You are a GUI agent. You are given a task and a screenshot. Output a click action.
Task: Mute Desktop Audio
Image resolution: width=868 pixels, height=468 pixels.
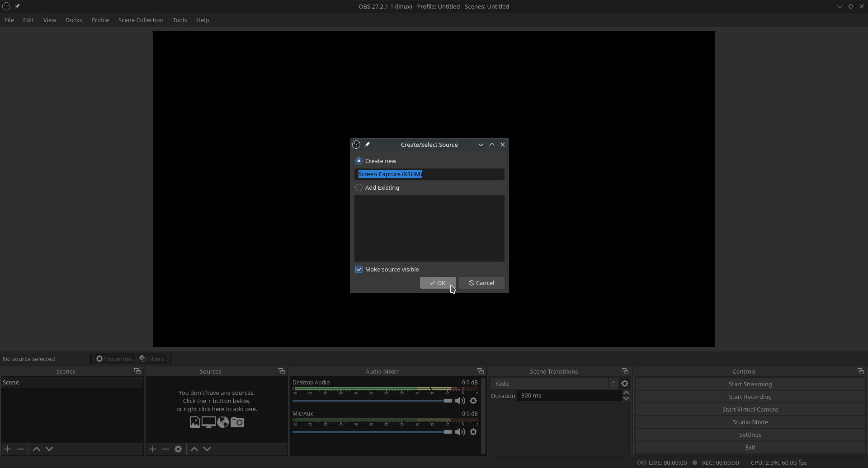click(x=460, y=401)
